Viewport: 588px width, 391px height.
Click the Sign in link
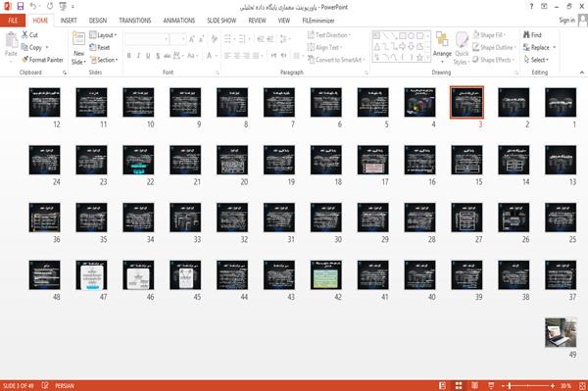click(566, 21)
